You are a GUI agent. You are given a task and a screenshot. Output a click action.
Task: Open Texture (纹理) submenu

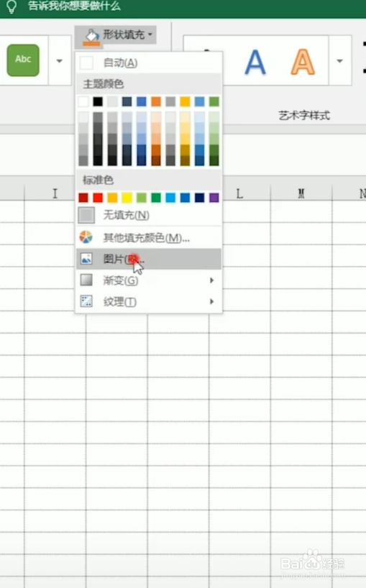tap(149, 301)
